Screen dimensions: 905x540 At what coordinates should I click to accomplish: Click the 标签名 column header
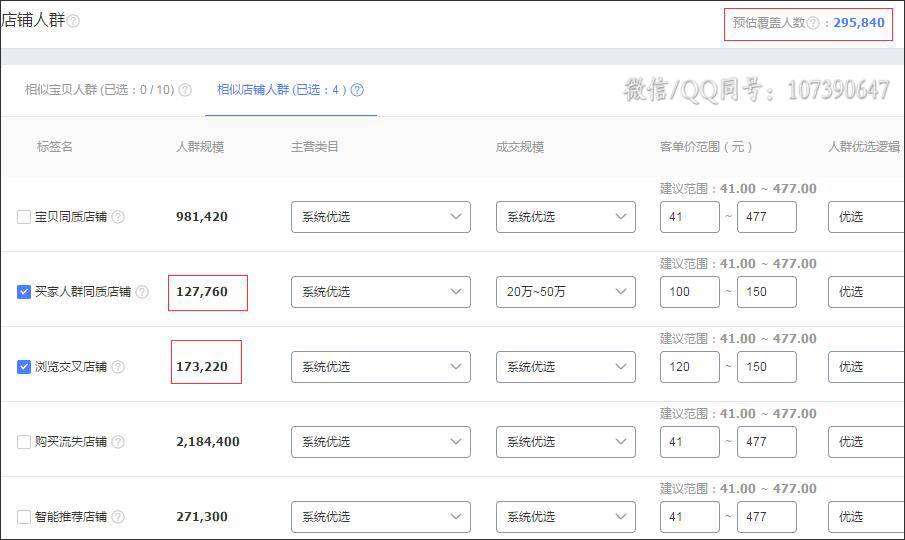pos(55,147)
